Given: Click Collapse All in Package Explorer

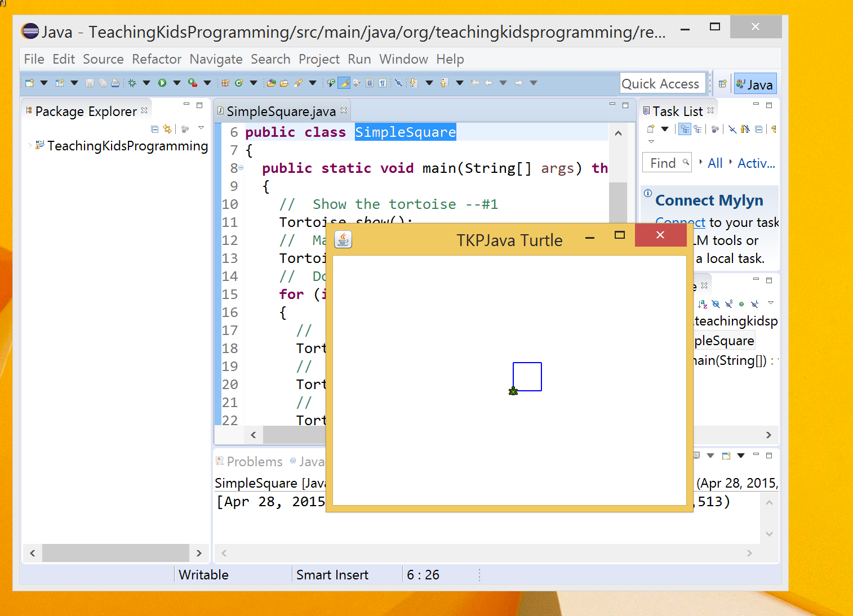Looking at the screenshot, I should pos(155,130).
